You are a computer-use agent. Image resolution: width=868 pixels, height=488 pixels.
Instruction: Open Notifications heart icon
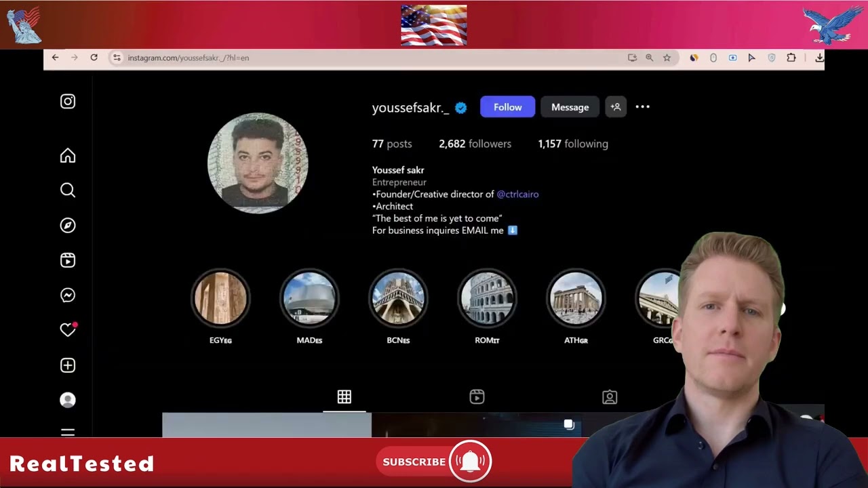(68, 330)
